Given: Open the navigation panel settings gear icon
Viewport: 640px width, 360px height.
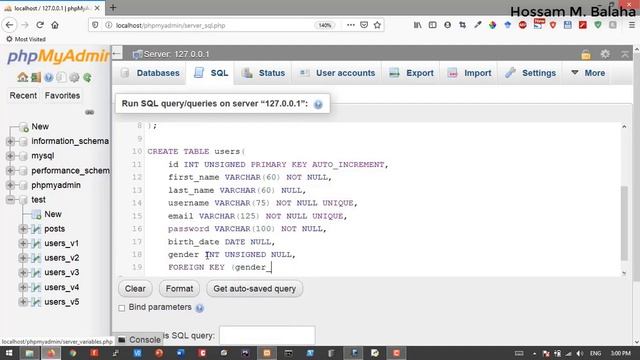Looking at the screenshot, I should [74, 77].
